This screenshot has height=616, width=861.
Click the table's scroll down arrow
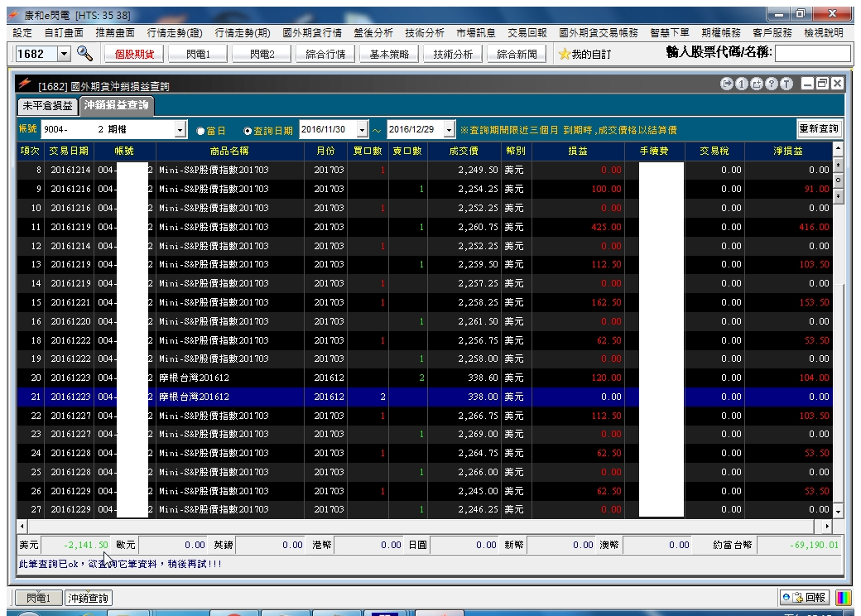pos(838,512)
